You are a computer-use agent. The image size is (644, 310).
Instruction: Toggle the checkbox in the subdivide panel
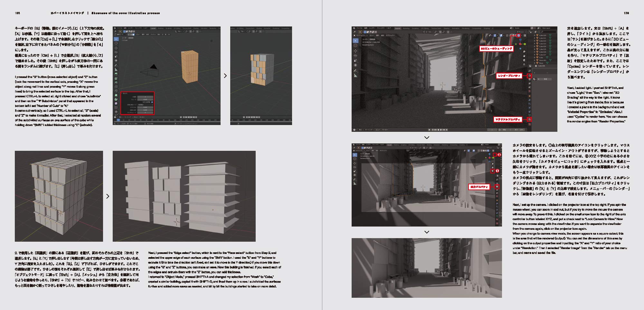[x=152, y=102]
